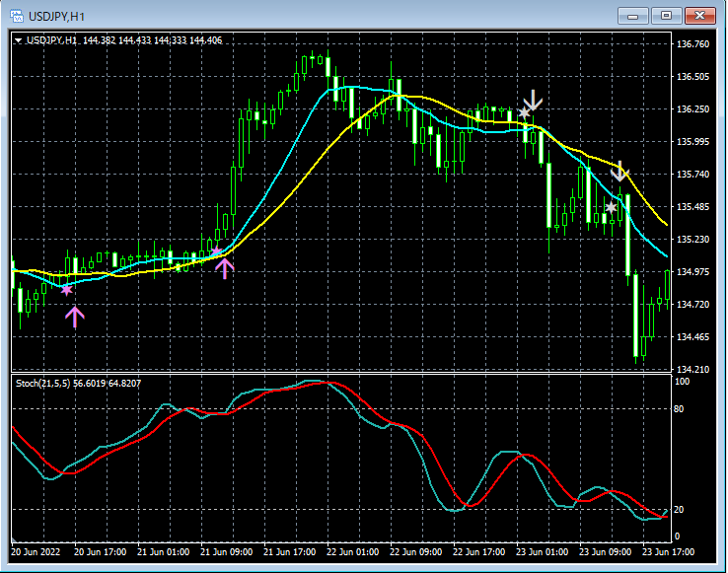Select the white down arrow near 23 Jun 01:00
Viewport: 728px width, 573px height.
click(533, 100)
